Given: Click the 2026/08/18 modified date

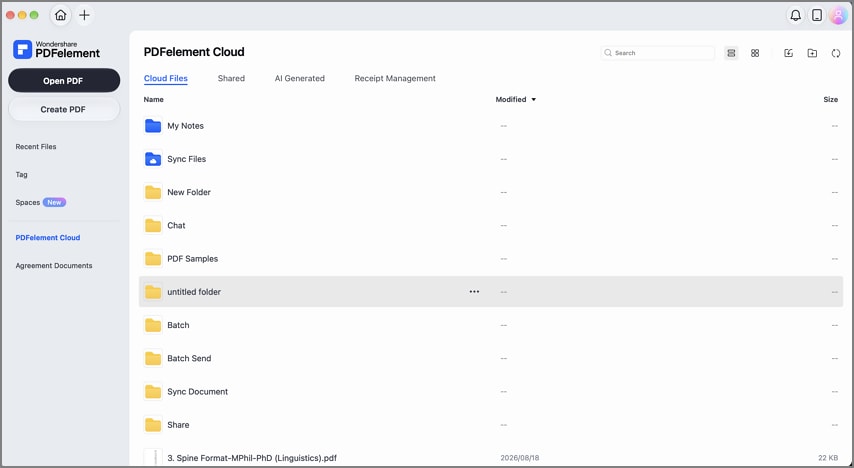Looking at the screenshot, I should [x=520, y=458].
